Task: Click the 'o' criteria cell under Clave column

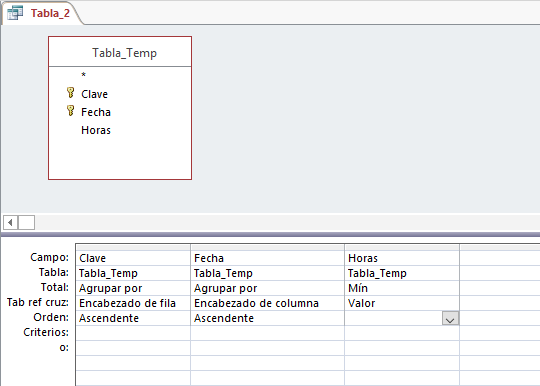Action: pos(133,348)
